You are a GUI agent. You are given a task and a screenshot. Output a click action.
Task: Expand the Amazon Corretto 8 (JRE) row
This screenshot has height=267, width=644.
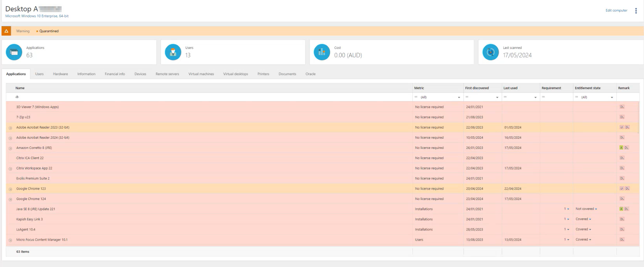11,148
